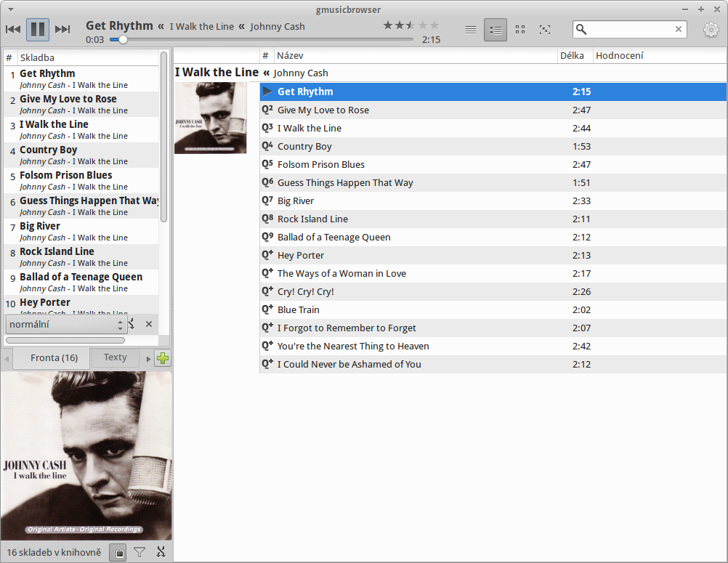Skip to the previous track
The width and height of the screenshot is (728, 563).
pyautogui.click(x=13, y=30)
